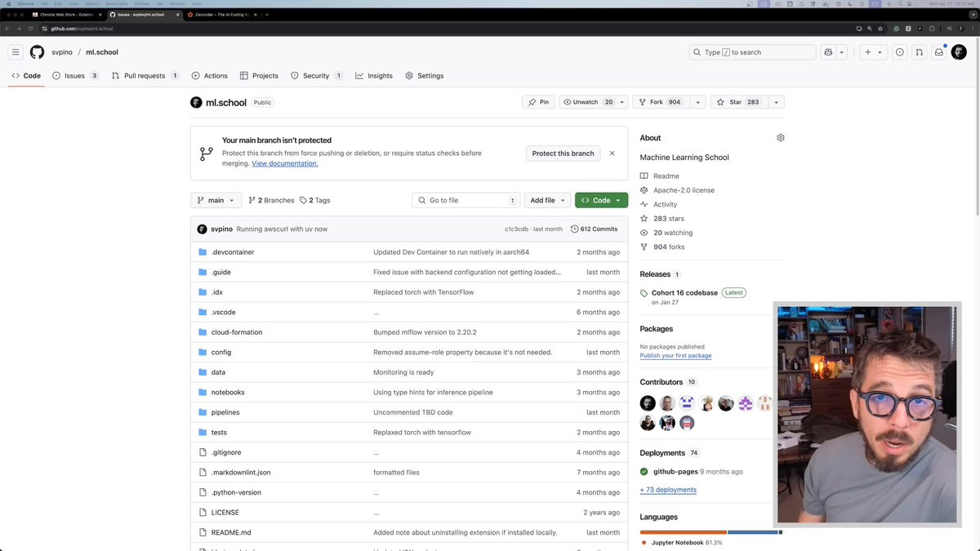The width and height of the screenshot is (980, 551).
Task: Open the 2 Branches link
Action: [271, 200]
